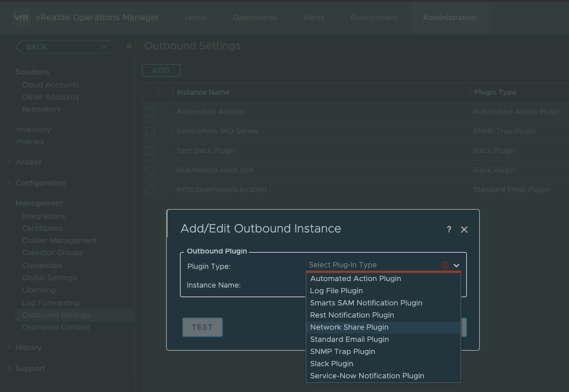
Task: Collapse the sidebar with double-chevron icon
Action: point(129,46)
